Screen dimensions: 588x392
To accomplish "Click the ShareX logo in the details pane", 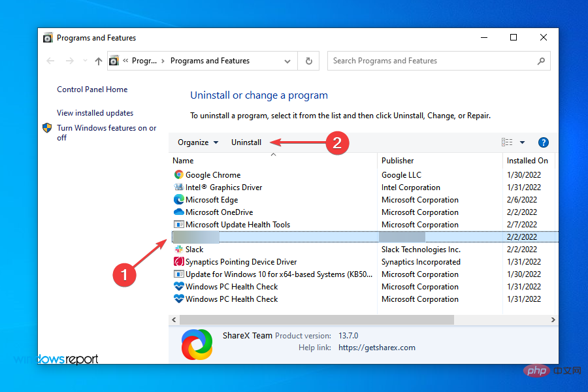I will point(197,344).
